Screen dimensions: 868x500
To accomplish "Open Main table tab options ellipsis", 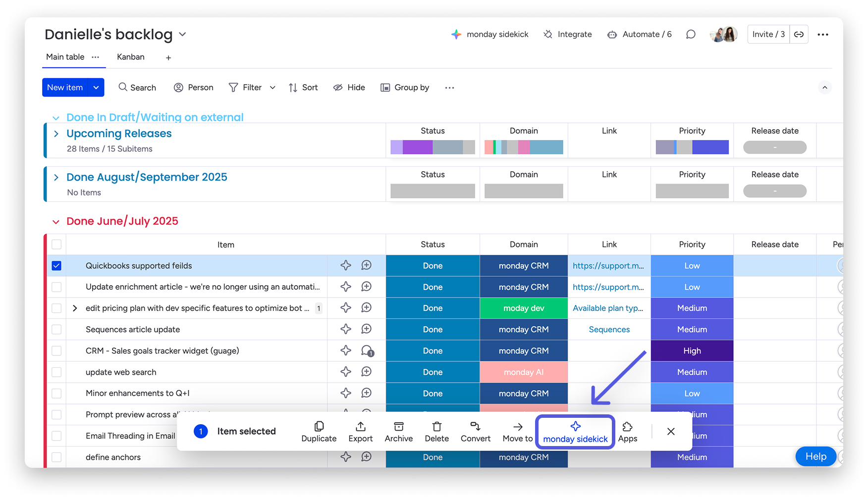I will 96,57.
